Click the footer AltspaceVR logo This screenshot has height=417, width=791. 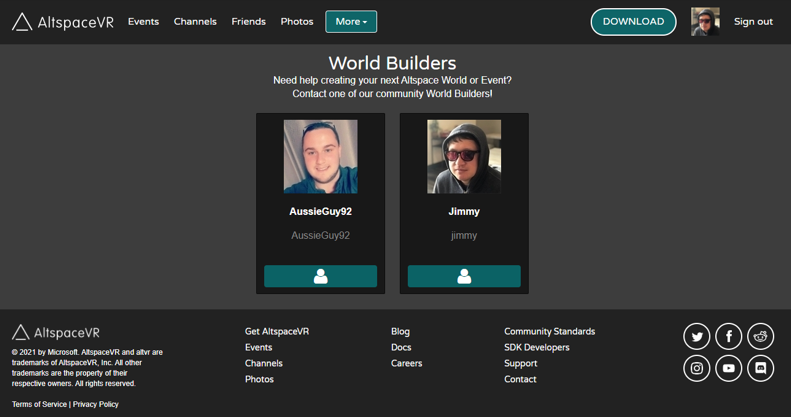[55, 333]
